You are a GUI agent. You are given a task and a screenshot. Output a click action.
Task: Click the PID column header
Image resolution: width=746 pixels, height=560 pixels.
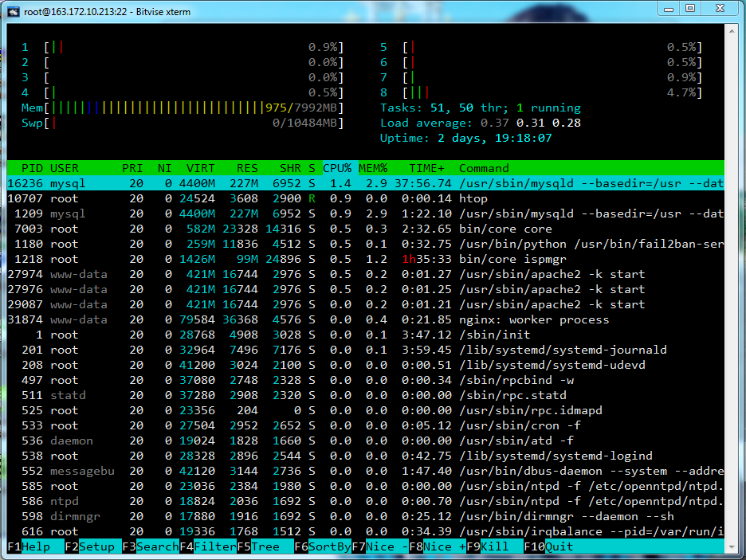32,168
